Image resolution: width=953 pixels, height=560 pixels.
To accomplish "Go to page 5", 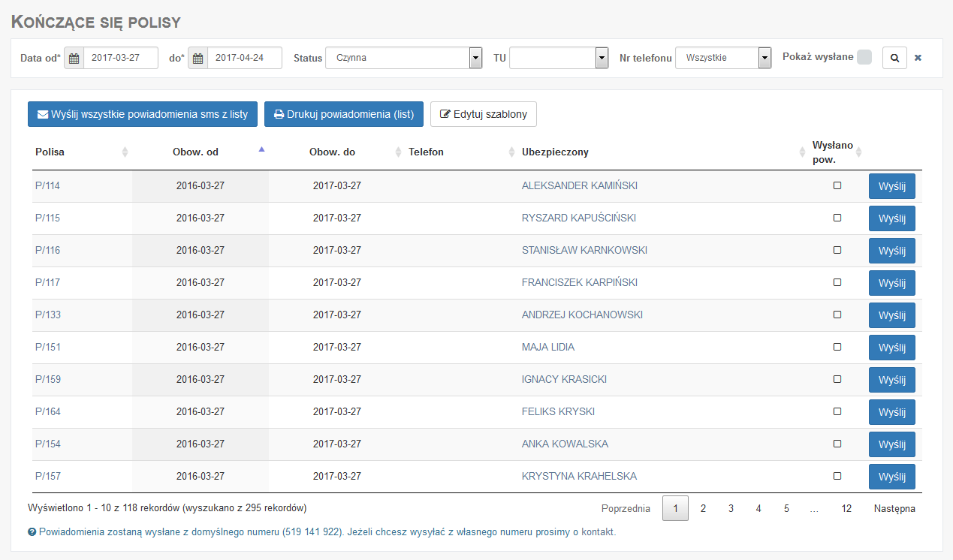I will (x=786, y=508).
